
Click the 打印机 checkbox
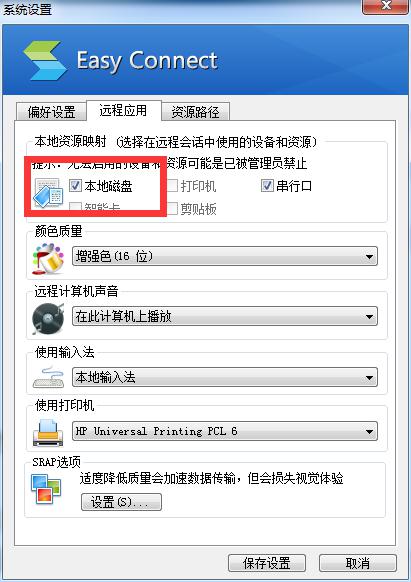[172, 185]
